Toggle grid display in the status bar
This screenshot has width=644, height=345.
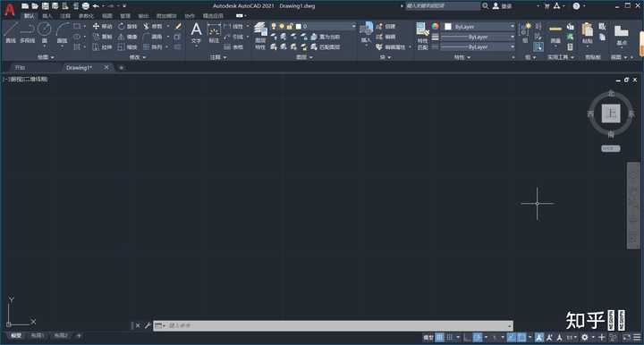click(x=440, y=337)
